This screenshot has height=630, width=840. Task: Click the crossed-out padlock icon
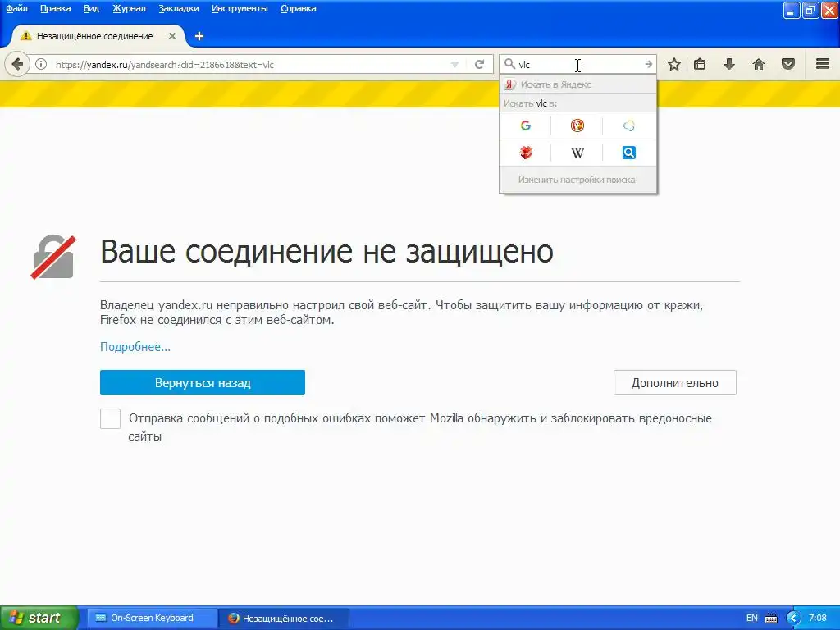[x=53, y=257]
